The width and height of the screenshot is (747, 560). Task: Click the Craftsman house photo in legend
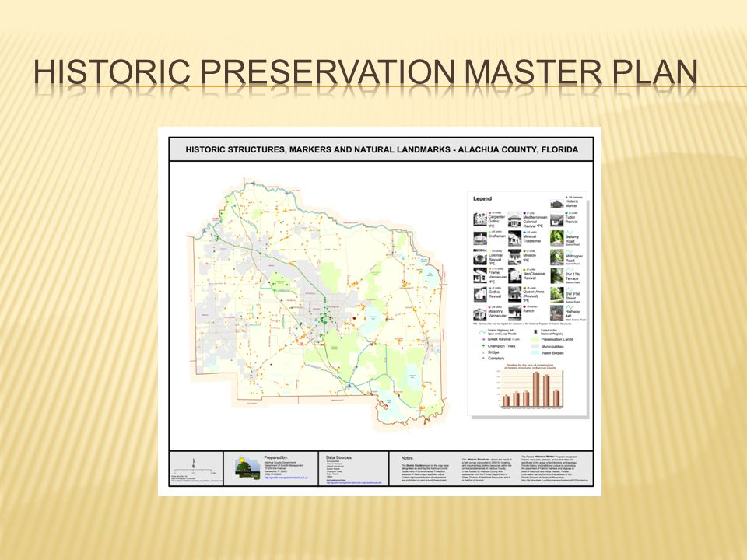click(x=480, y=239)
